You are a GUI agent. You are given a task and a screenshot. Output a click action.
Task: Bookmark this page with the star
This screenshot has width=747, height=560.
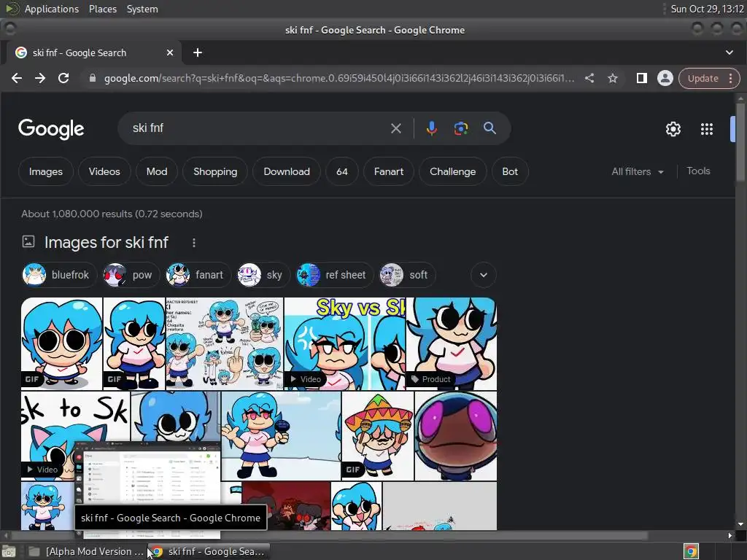pyautogui.click(x=613, y=79)
